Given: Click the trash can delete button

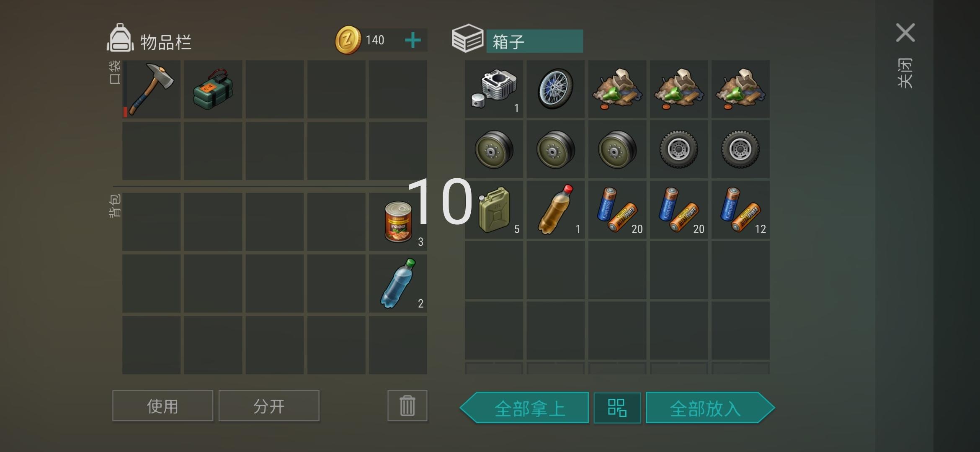Looking at the screenshot, I should (x=407, y=406).
